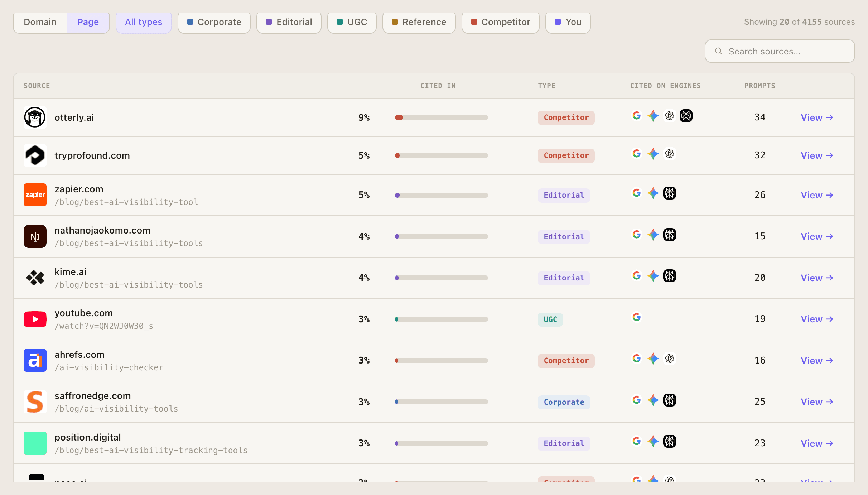Viewport: 868px width, 495px height.
Task: Open View link for tryprofound.com
Action: pyautogui.click(x=817, y=155)
